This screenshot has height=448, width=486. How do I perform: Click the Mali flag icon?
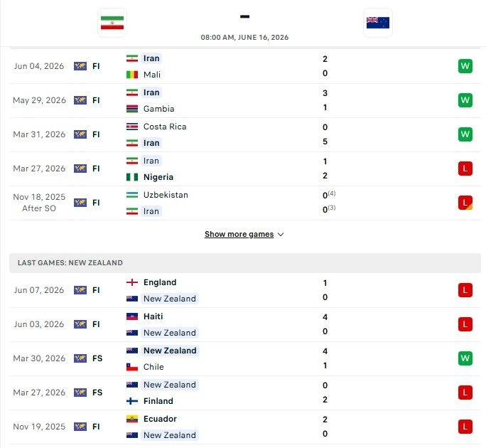[132, 75]
